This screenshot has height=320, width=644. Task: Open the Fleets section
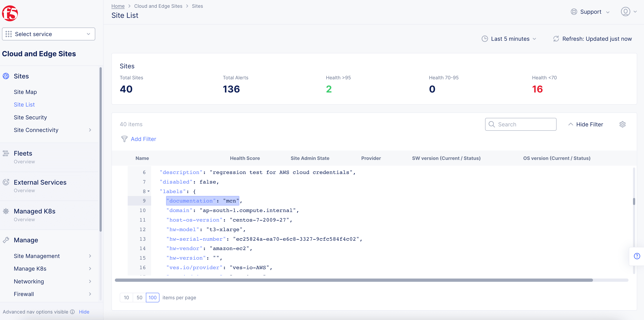pos(23,153)
